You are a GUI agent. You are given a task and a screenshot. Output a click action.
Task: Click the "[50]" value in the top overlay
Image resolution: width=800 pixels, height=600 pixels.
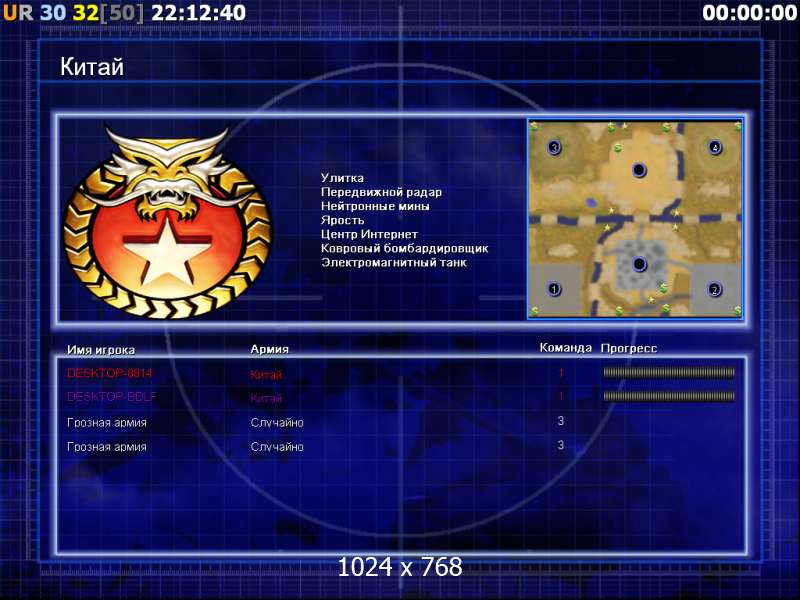(122, 13)
